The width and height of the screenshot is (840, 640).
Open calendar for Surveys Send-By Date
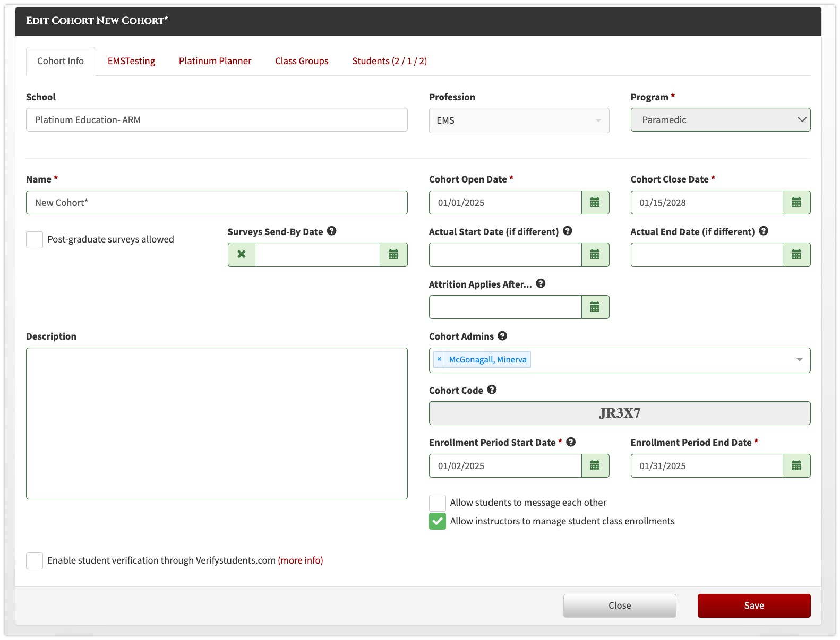[x=393, y=255]
